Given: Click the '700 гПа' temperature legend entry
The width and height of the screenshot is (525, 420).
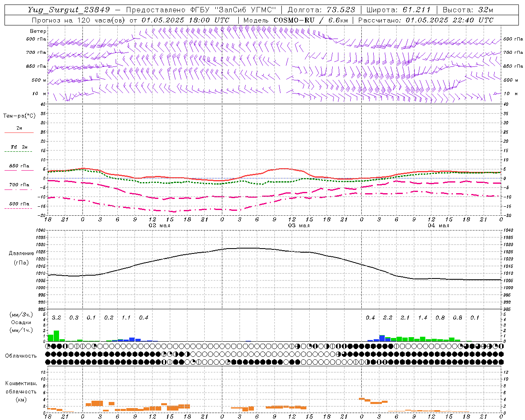Looking at the screenshot, I should 19,185.
